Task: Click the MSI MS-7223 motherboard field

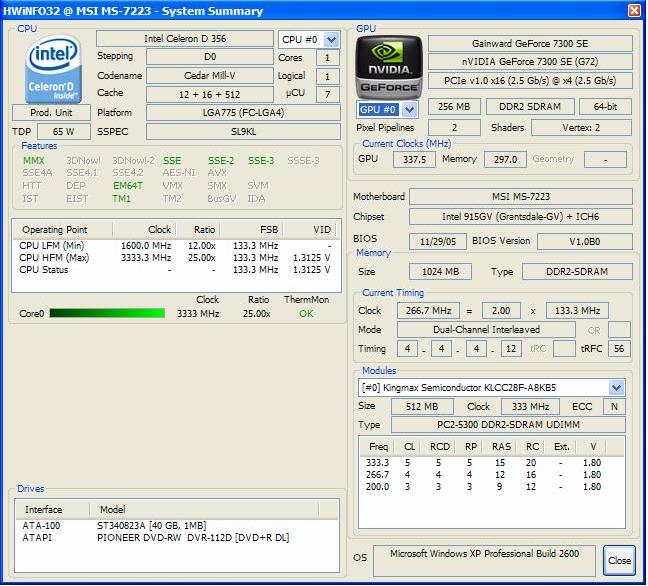Action: (521, 197)
